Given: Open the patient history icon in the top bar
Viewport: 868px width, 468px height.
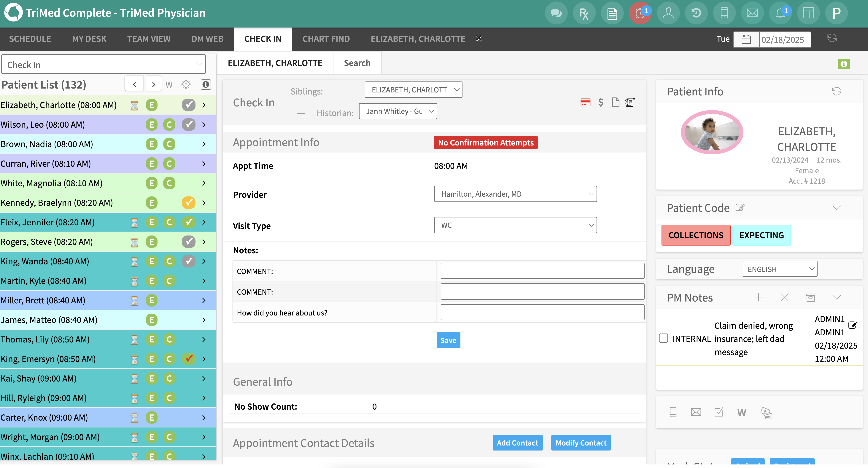Looking at the screenshot, I should (696, 13).
